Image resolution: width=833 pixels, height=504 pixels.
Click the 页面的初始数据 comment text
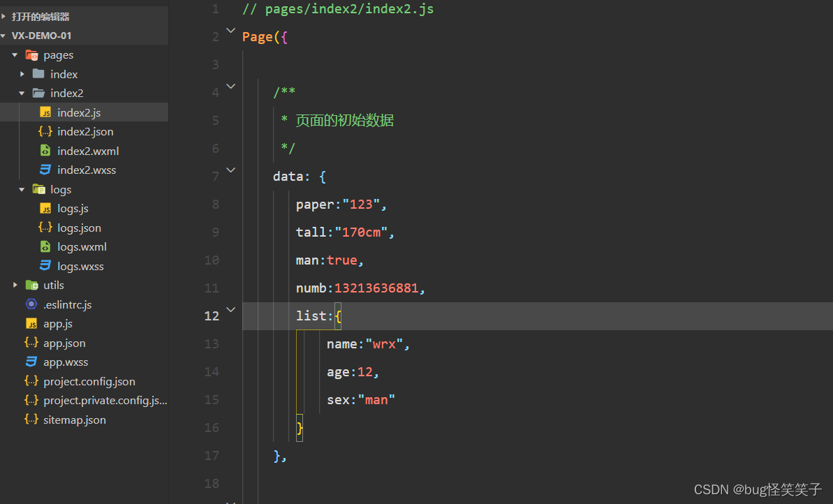tap(345, 121)
